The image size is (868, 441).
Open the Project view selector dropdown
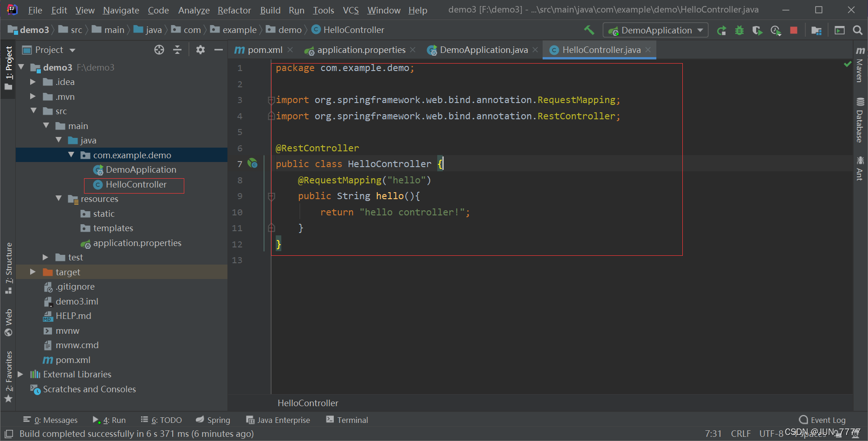49,50
